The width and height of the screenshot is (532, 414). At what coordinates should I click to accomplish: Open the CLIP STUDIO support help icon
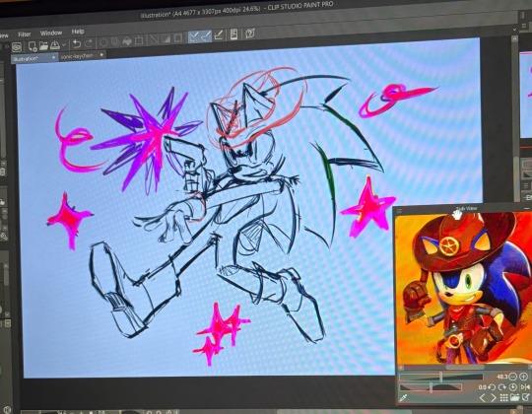[250, 34]
